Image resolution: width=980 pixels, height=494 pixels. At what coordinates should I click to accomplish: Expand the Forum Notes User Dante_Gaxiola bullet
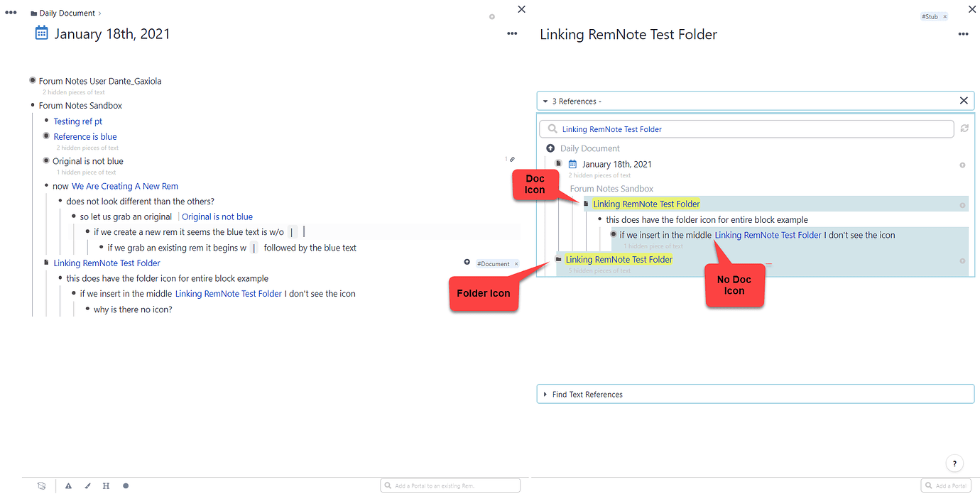point(33,81)
